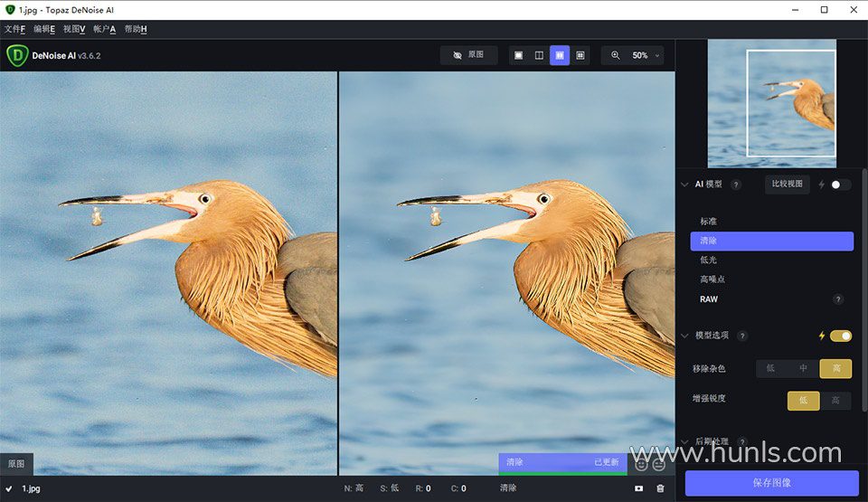Viewport: 868px width, 502px height.
Task: Collapse the 模型选项 section
Action: point(684,336)
